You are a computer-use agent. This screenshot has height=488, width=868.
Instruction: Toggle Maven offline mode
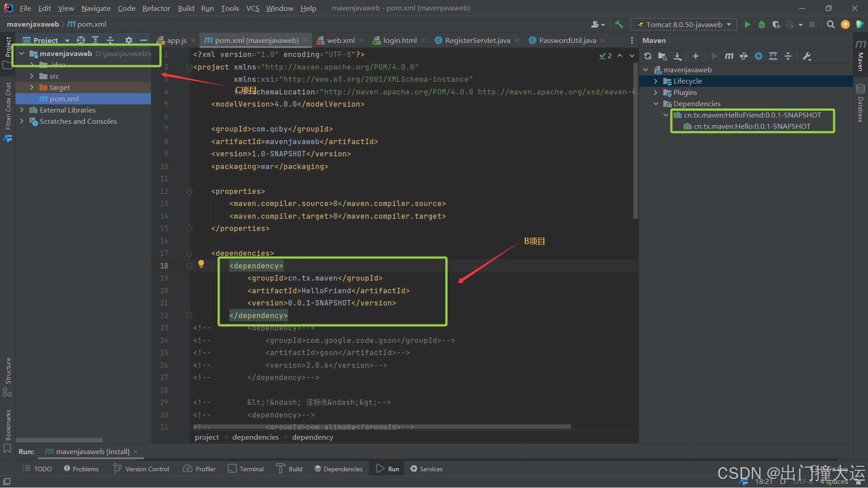pos(744,56)
